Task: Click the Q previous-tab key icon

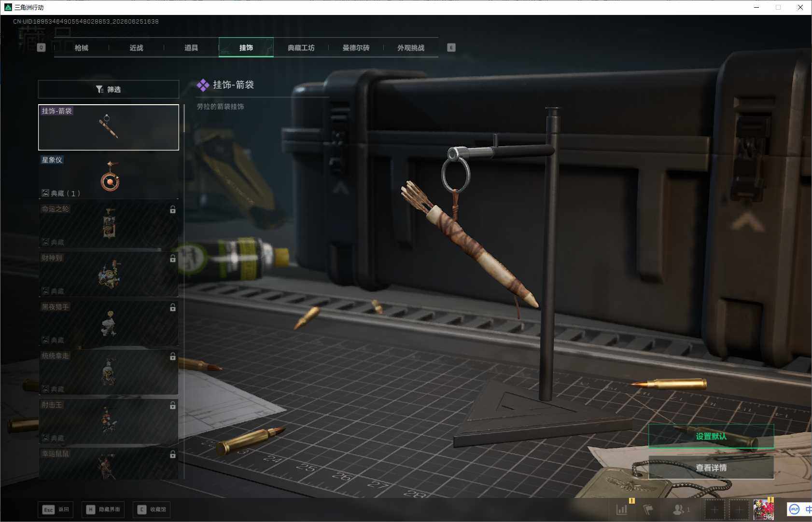Action: 41,47
